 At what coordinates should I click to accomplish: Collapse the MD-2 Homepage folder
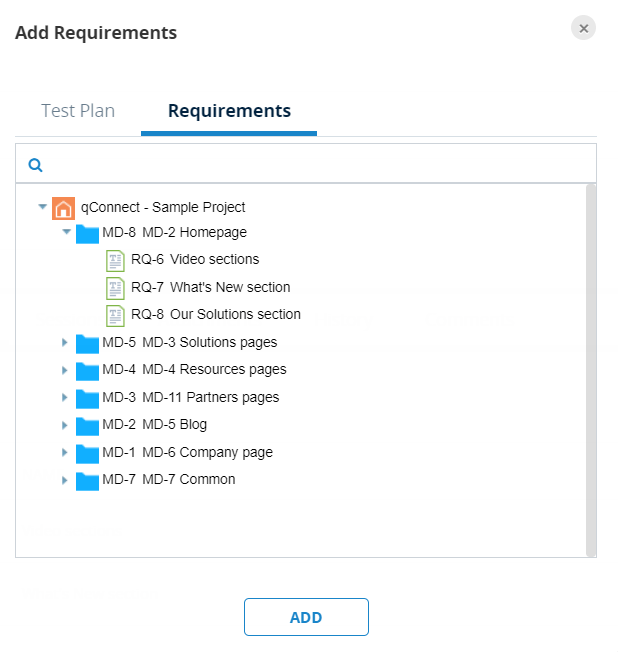(66, 232)
